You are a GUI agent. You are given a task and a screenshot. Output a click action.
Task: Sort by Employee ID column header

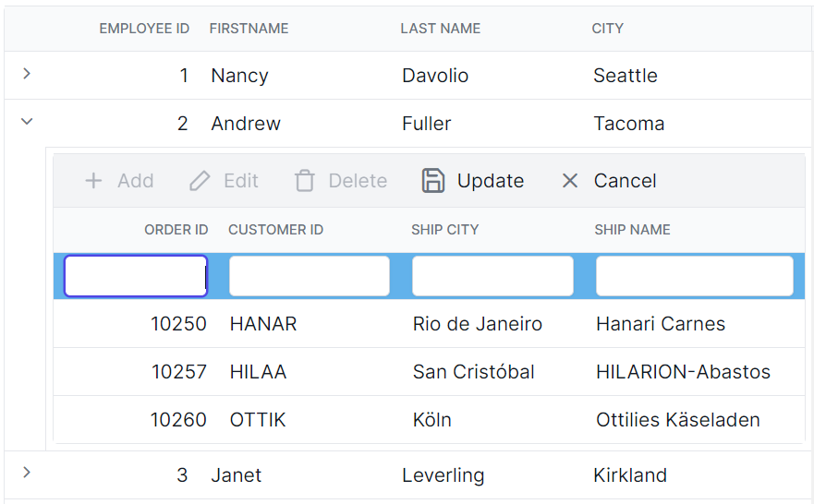tap(144, 29)
